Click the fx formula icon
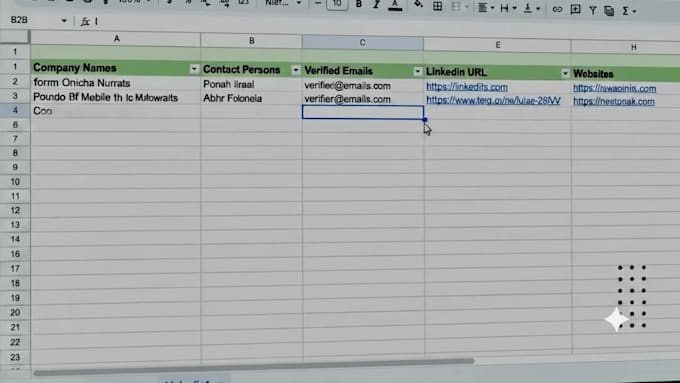Image resolution: width=680 pixels, height=383 pixels. point(85,21)
